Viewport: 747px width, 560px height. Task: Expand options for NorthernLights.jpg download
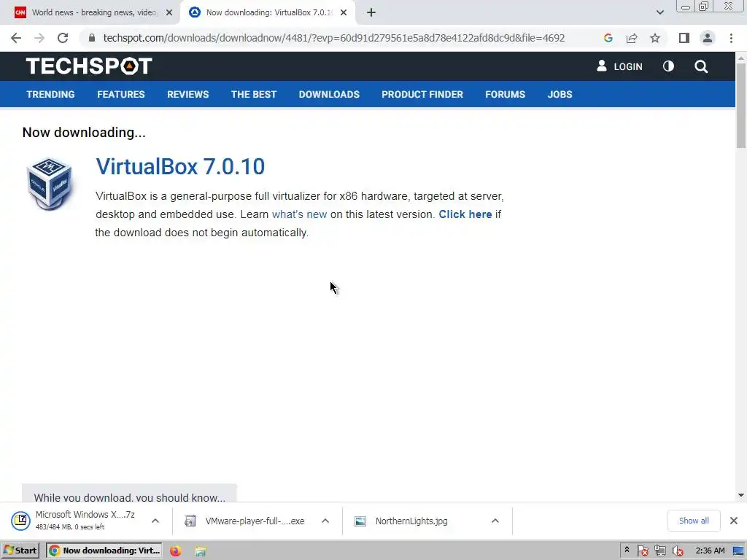(495, 521)
